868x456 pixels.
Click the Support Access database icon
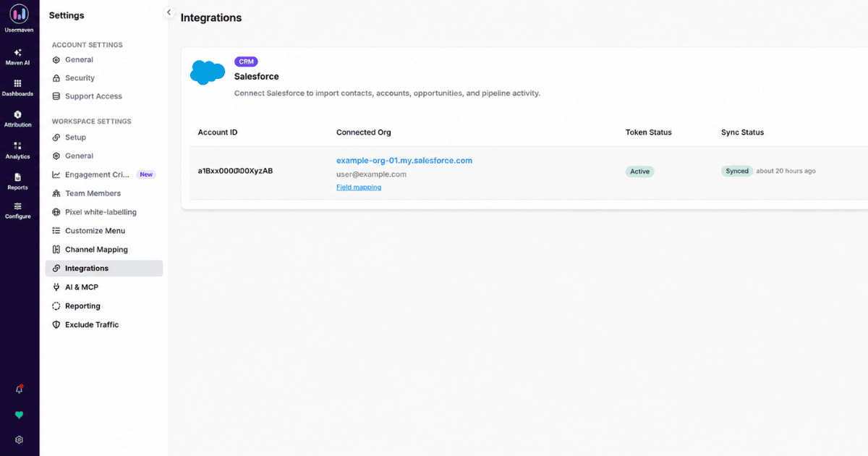click(56, 96)
